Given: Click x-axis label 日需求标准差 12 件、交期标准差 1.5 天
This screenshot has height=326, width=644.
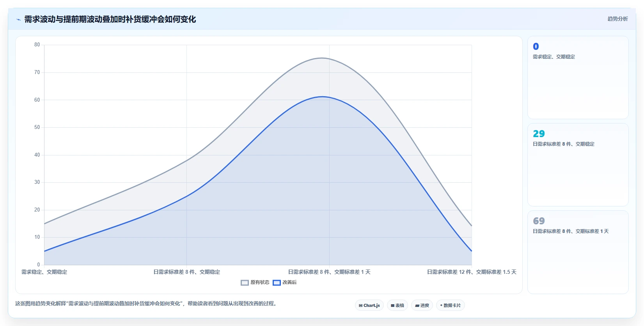Looking at the screenshot, I should (x=472, y=272).
